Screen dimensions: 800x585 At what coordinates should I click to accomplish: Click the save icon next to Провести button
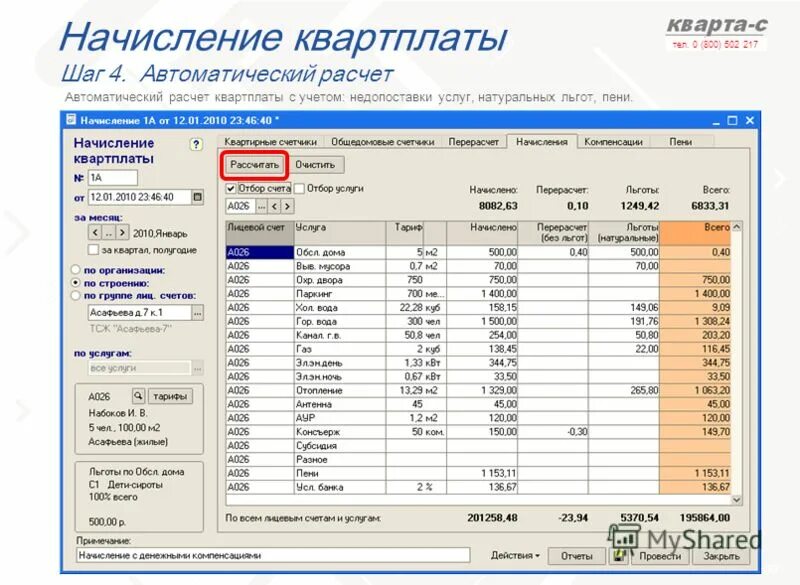621,558
